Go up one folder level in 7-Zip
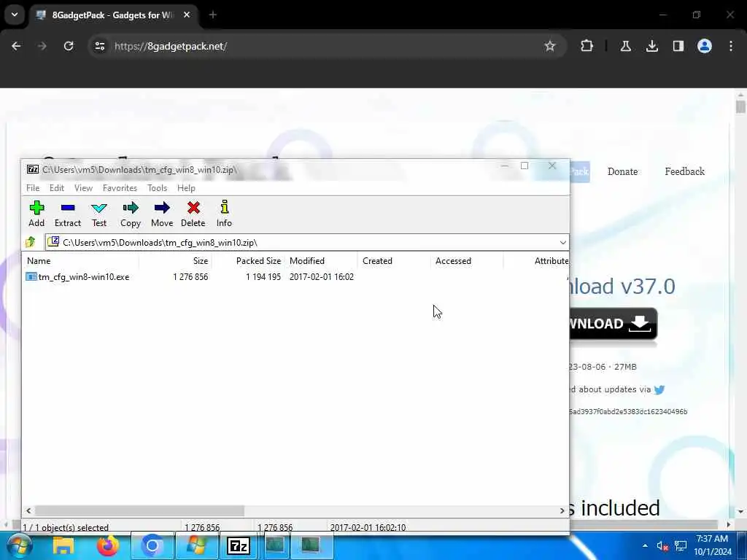 (31, 242)
